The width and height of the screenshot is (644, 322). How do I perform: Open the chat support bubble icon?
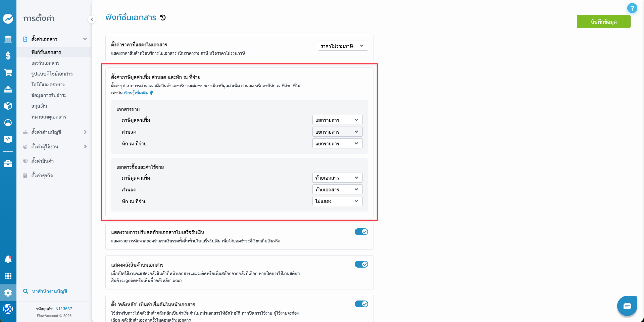(x=627, y=306)
